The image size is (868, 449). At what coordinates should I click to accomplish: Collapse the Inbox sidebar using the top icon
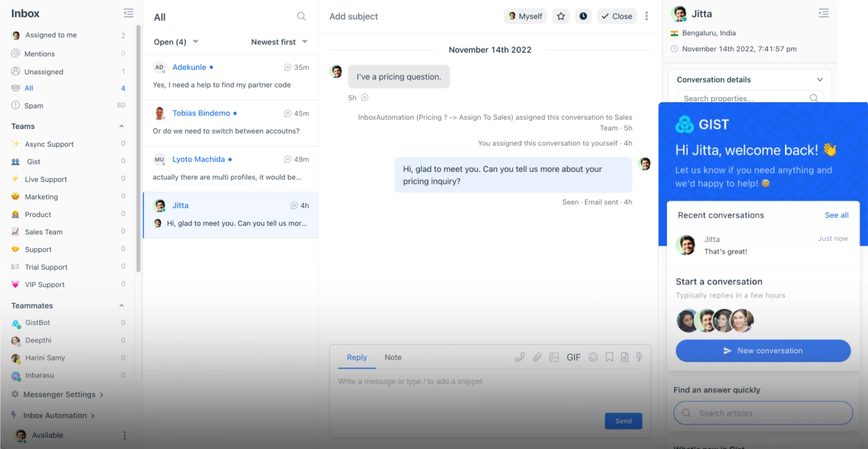pos(129,13)
